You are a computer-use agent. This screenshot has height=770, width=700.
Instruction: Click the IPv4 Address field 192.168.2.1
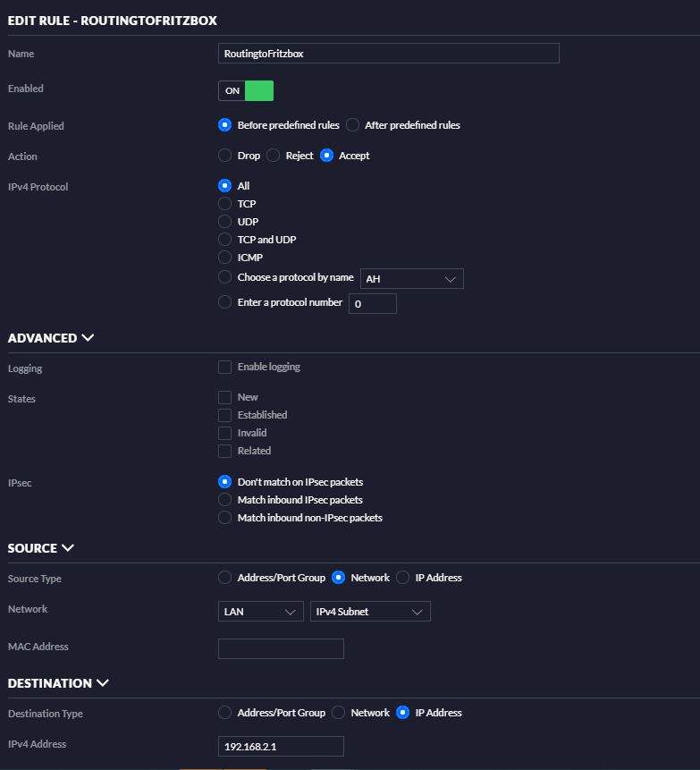[x=281, y=747]
